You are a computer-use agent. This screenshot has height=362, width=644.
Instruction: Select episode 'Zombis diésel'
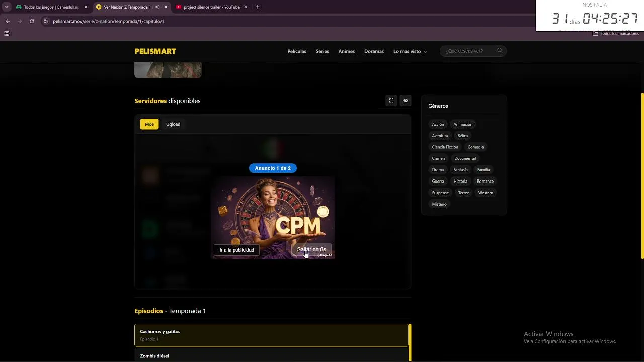[x=272, y=356]
